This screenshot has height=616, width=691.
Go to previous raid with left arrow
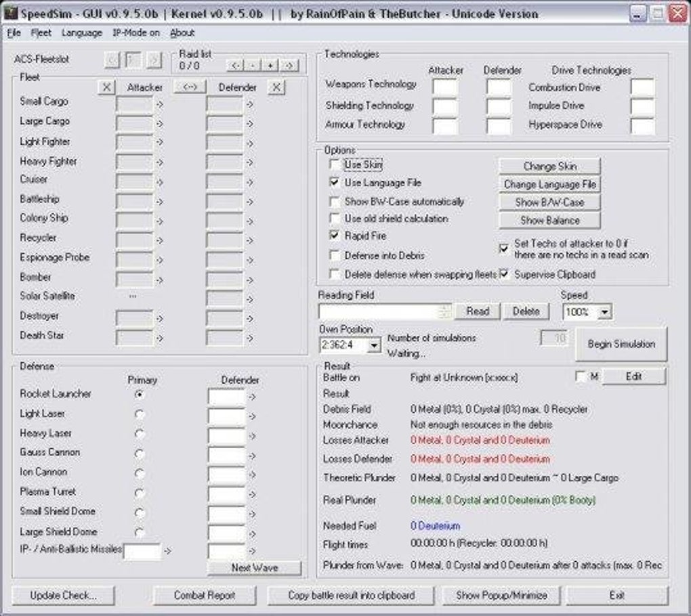pos(234,66)
